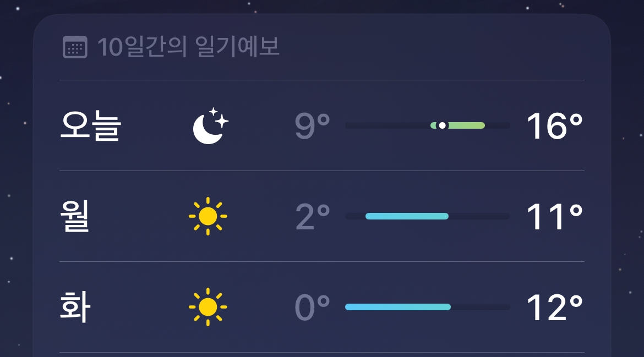Click Monday's high temperature 11°

(554, 217)
